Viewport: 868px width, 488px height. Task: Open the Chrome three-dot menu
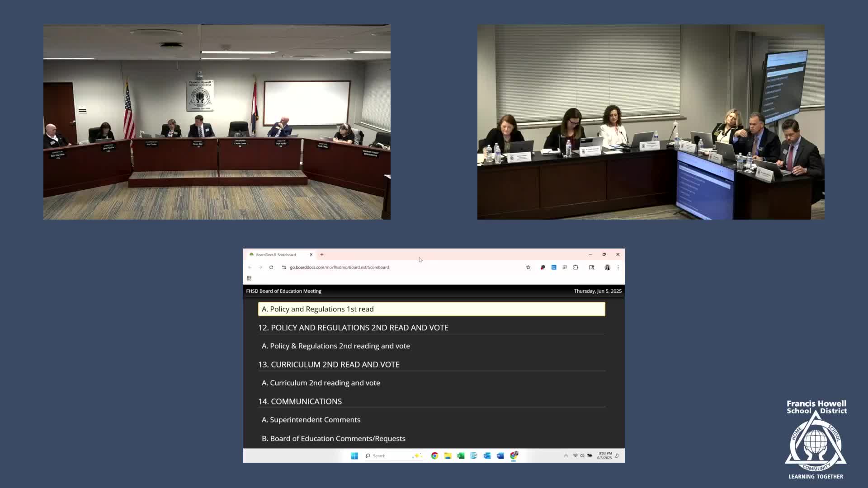point(618,267)
